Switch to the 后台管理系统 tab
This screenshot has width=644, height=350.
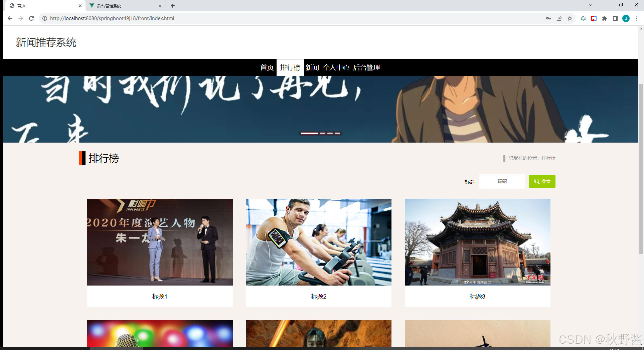point(125,6)
